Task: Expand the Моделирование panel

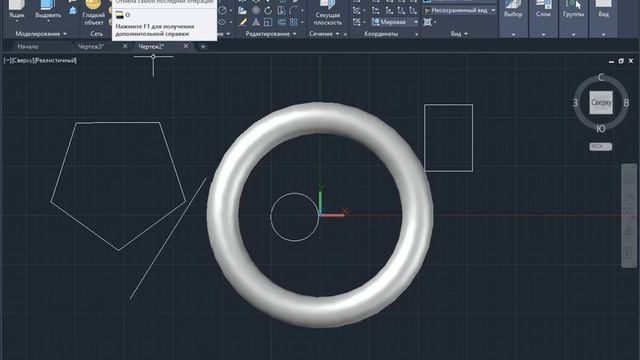Action: coord(41,34)
